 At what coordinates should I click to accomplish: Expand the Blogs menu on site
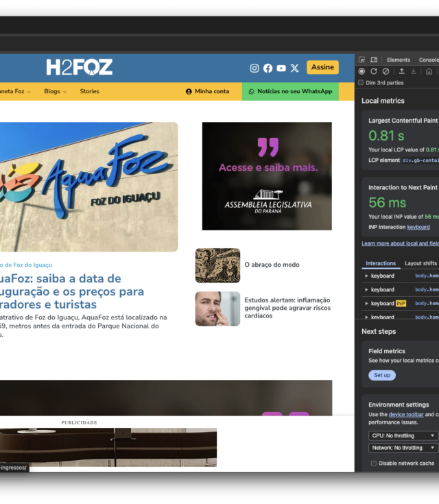55,91
